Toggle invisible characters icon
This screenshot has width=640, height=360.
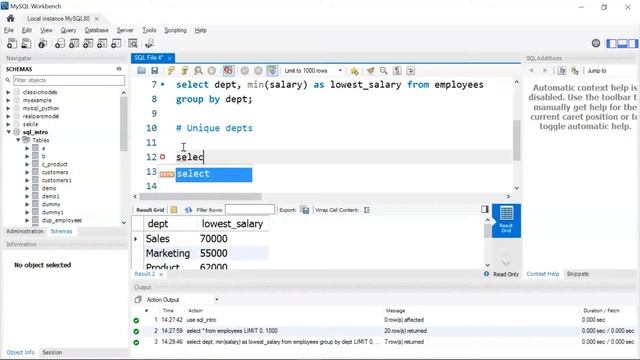coord(397,71)
